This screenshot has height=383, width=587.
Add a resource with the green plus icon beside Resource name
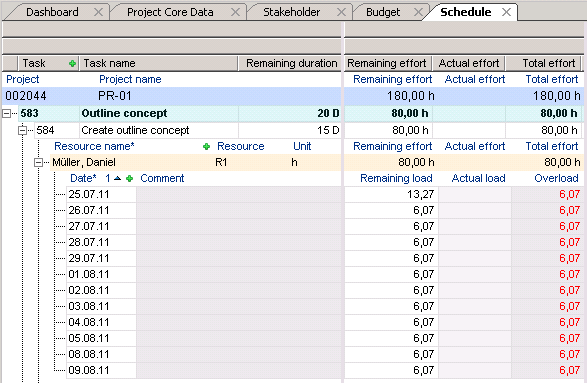pyautogui.click(x=206, y=146)
